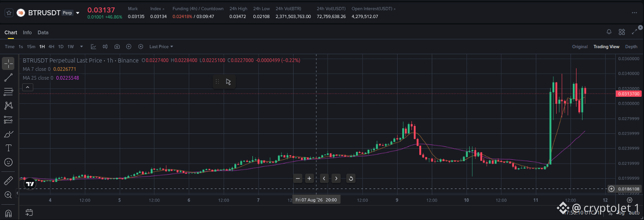Open technical indicators line-chart icon
The width and height of the screenshot is (644, 220).
tap(93, 46)
